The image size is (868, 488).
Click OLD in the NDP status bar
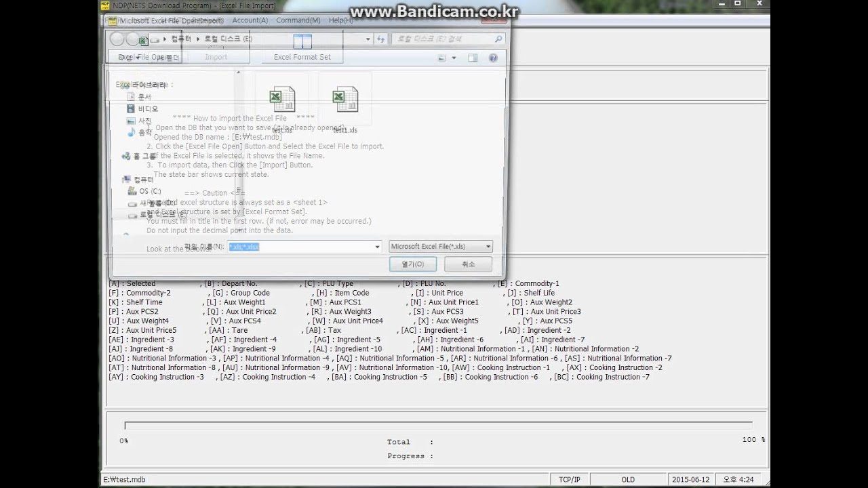628,479
